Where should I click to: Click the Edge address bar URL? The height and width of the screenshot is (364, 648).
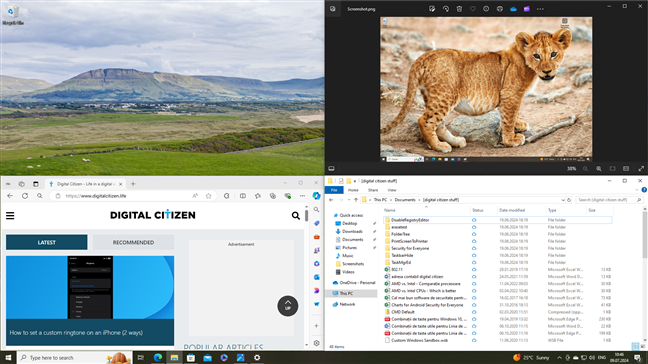point(96,196)
